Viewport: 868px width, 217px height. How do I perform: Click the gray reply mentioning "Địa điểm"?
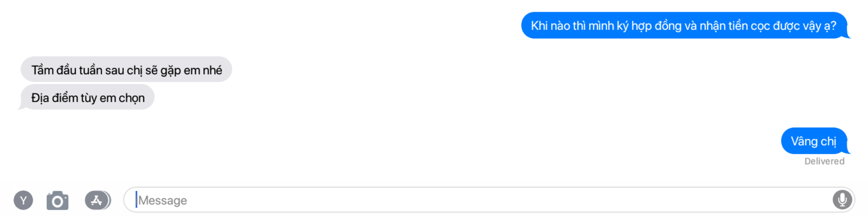[x=86, y=97]
